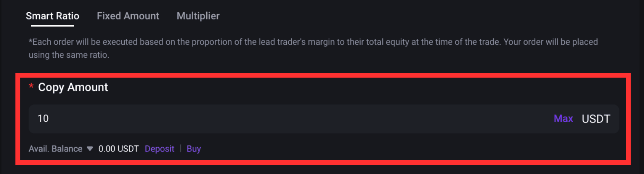Follow the Deposit link
The height and width of the screenshot is (174, 644).
[160, 149]
